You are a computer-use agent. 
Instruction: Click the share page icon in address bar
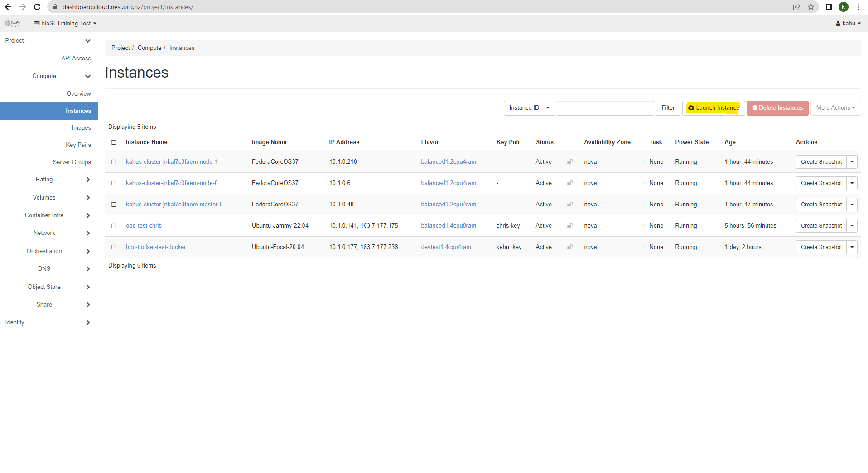(796, 7)
